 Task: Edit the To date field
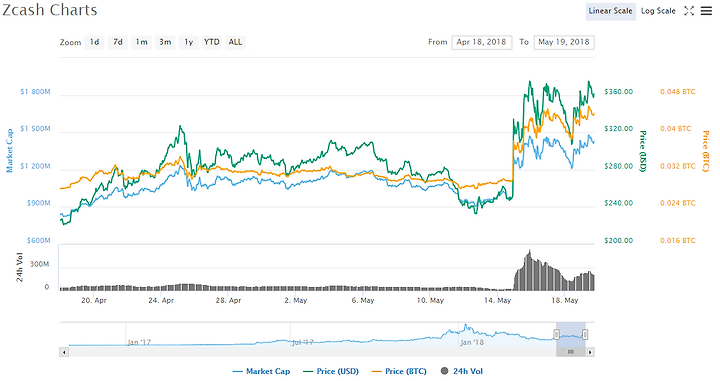pyautogui.click(x=564, y=42)
